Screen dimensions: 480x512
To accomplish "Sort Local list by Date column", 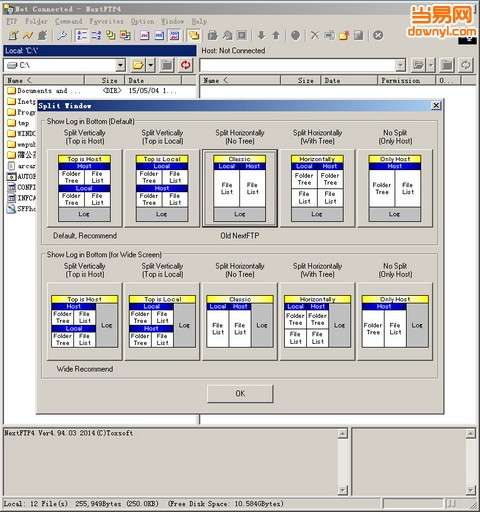I will pos(153,80).
